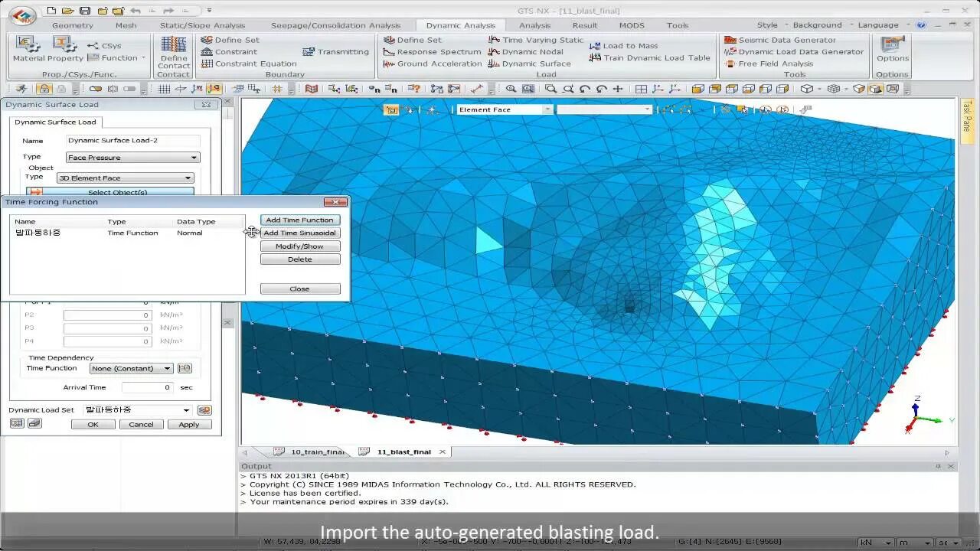This screenshot has width=980, height=551.
Task: Open the Static/Slope Analysis tab
Action: click(202, 25)
